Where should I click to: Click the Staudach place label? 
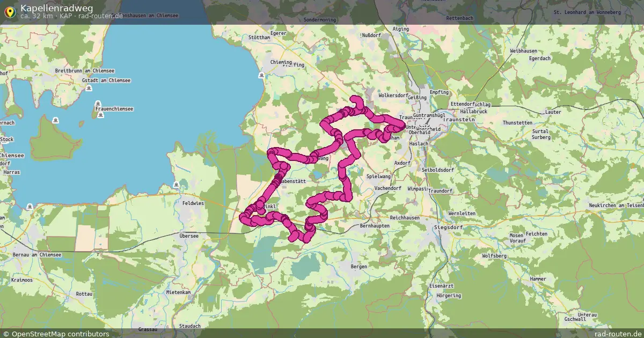point(190,326)
